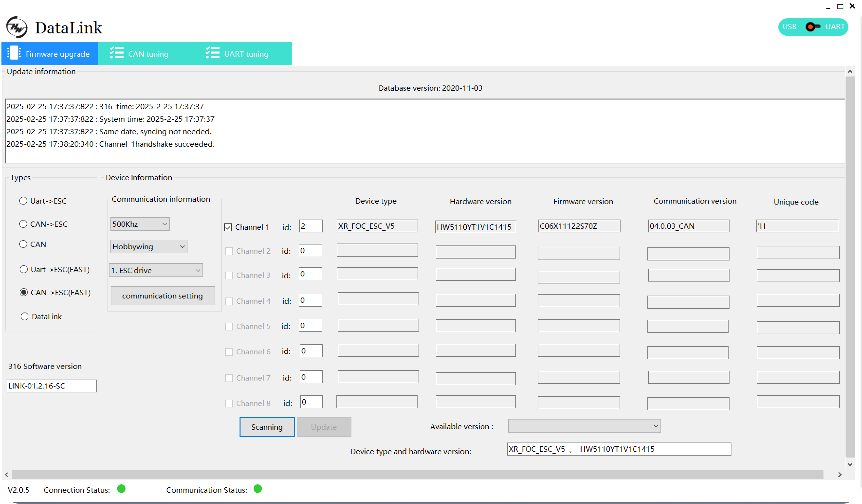Click the Channel 1 id input field

(311, 226)
